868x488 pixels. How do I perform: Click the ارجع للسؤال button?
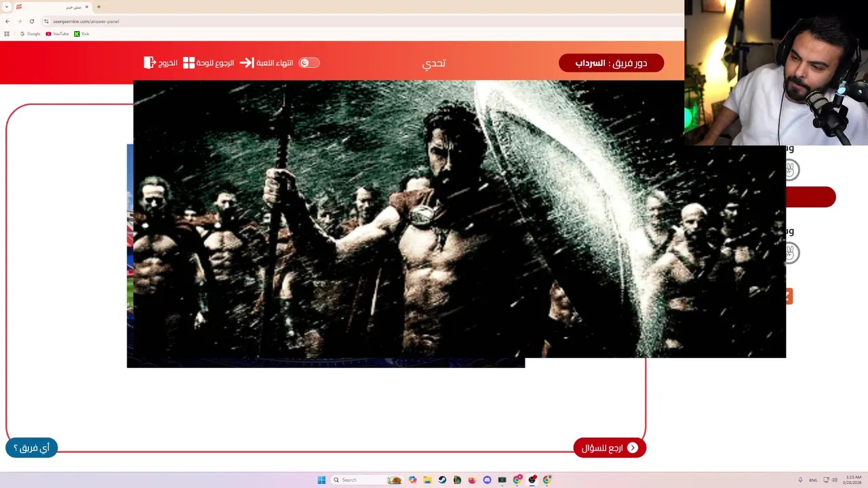[610, 447]
